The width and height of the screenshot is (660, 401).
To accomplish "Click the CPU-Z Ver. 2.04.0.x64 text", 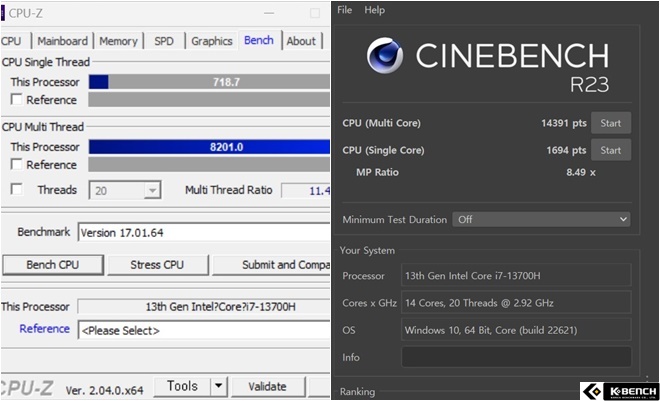I will [x=104, y=390].
